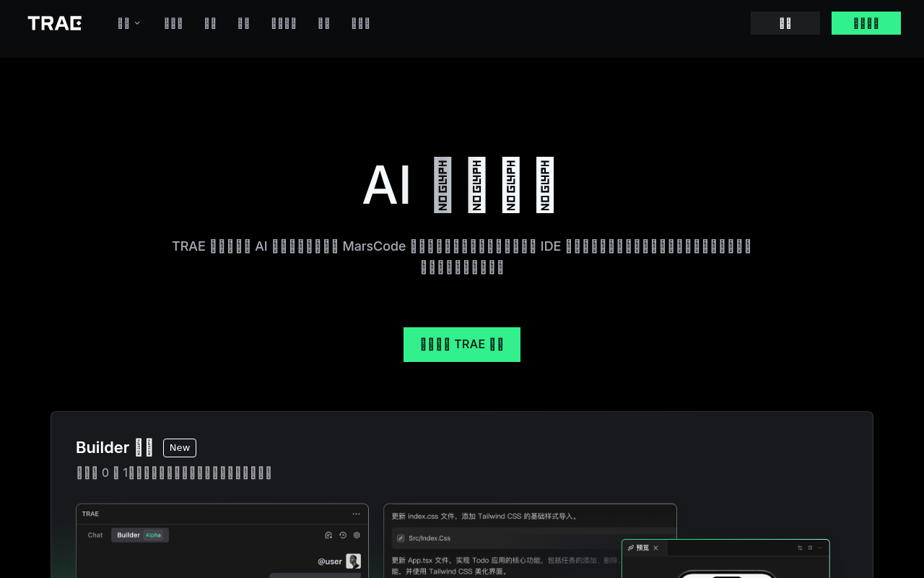Click the TRAE logo in the header
This screenshot has width=924, height=578.
click(x=55, y=23)
